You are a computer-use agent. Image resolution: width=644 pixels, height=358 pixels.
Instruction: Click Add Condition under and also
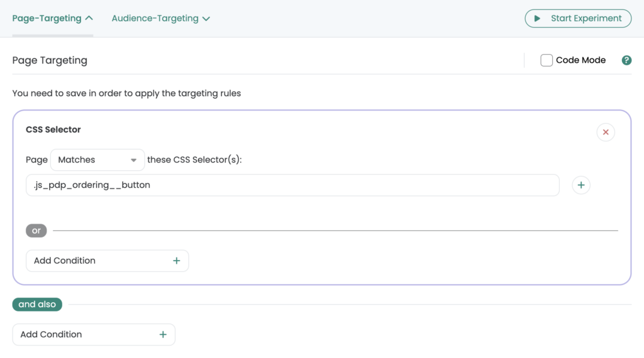[x=94, y=335]
